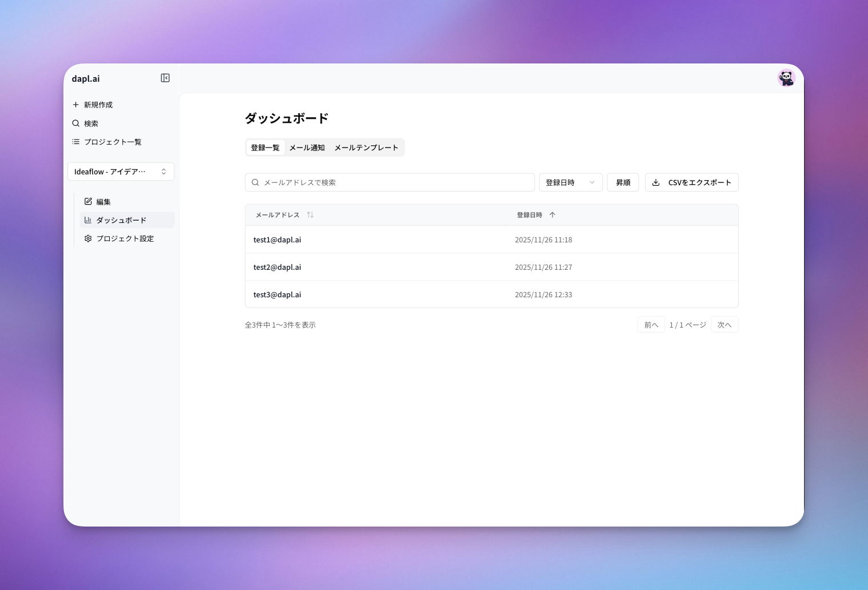Click the CSVをエクスポート button
868x590 pixels.
(691, 182)
